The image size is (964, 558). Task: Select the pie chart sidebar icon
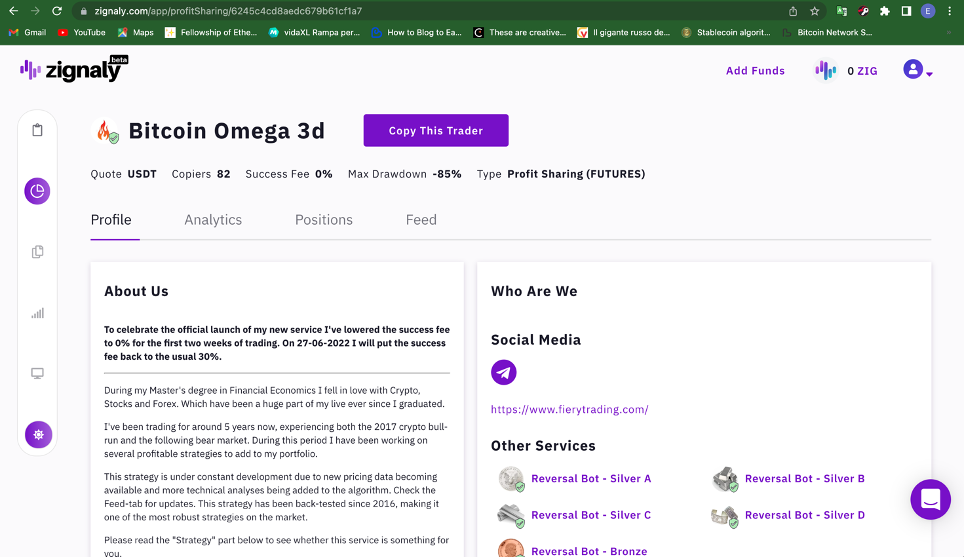pyautogui.click(x=38, y=191)
